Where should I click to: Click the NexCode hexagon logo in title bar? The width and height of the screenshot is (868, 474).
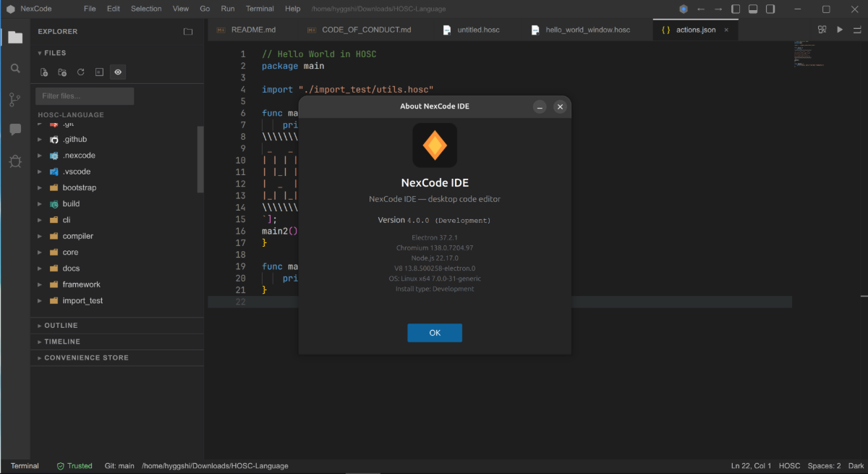tap(11, 9)
